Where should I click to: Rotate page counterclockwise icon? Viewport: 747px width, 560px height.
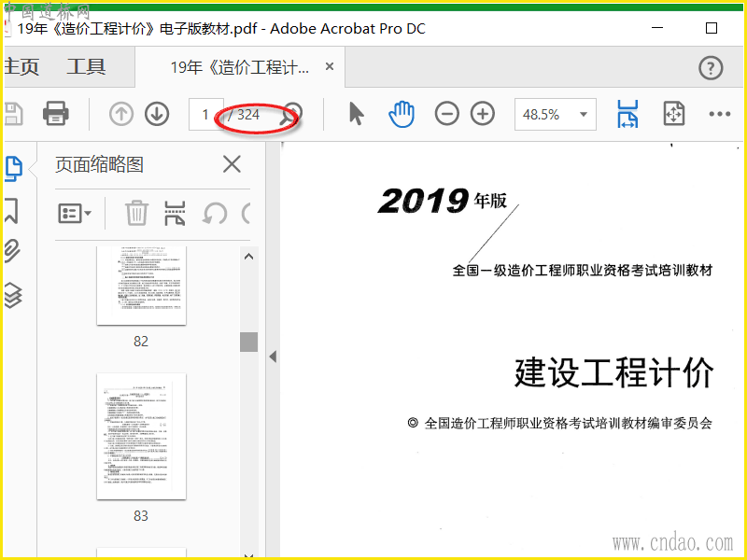pos(215,214)
